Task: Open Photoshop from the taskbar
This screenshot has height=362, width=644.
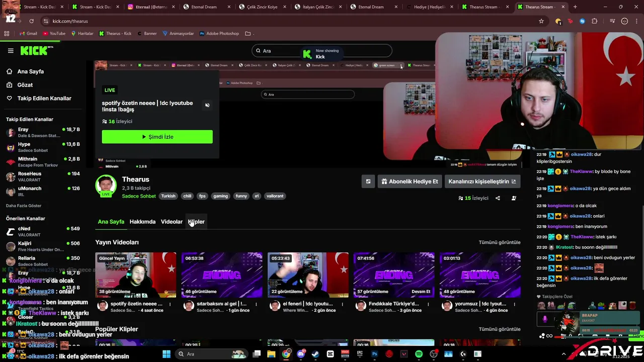Action: [x=374, y=354]
